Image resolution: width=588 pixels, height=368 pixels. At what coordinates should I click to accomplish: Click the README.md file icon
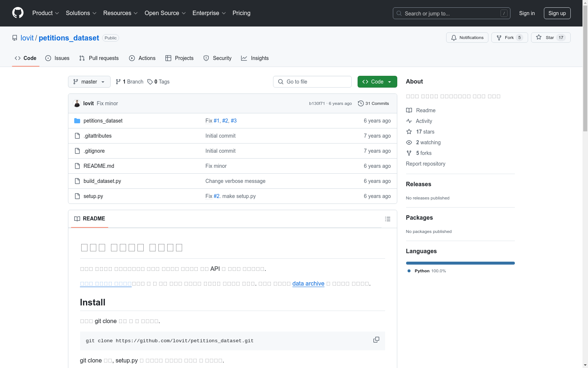(77, 166)
